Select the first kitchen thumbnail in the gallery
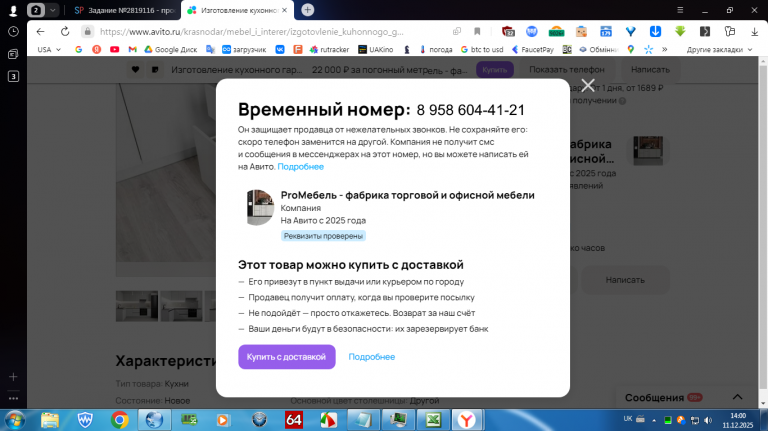 pos(137,306)
